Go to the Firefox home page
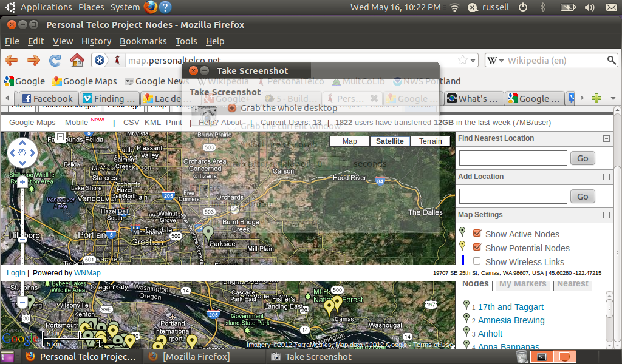The image size is (622, 364). tap(77, 60)
